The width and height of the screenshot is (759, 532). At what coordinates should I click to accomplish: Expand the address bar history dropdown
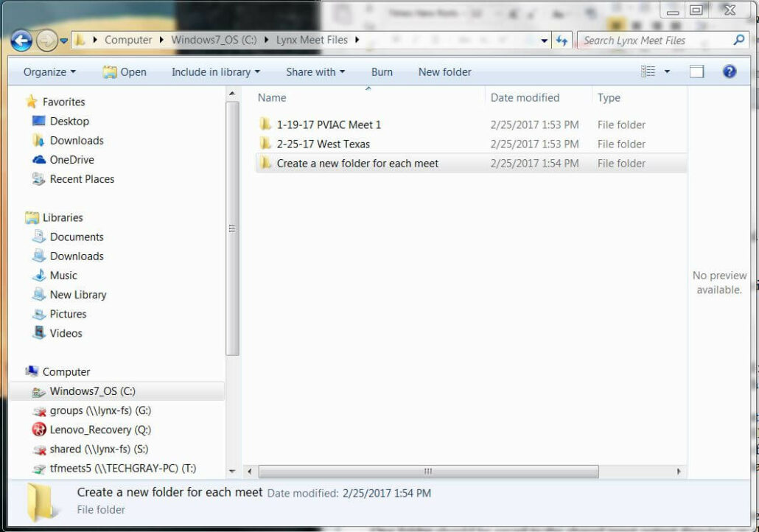[x=545, y=41]
